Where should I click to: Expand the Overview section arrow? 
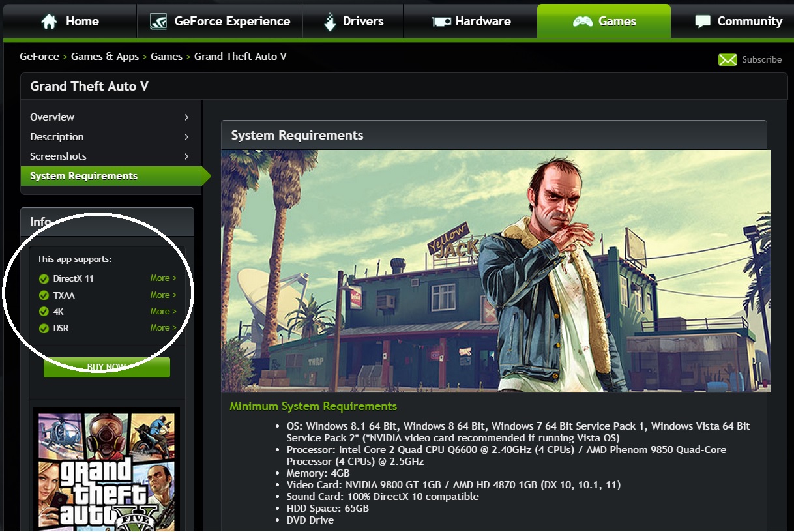click(x=186, y=117)
